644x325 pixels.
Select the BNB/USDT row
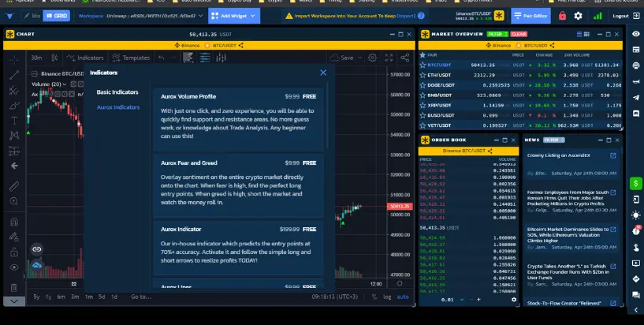click(x=520, y=95)
